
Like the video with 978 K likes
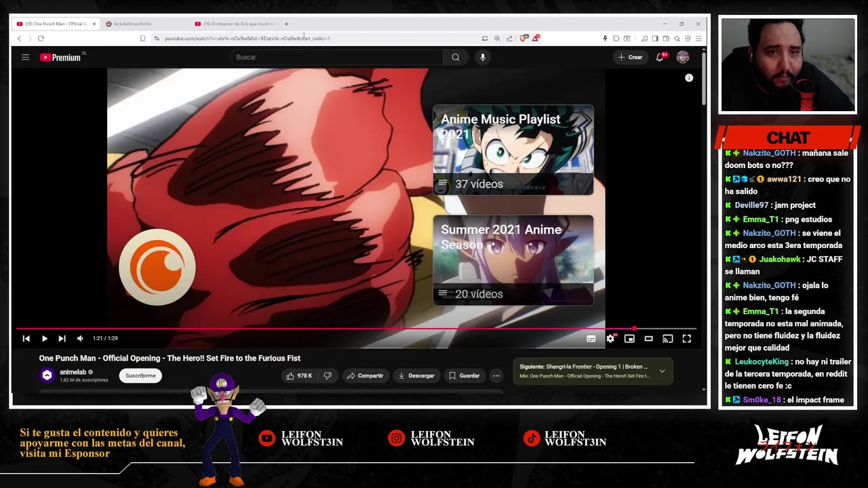pyautogui.click(x=298, y=375)
